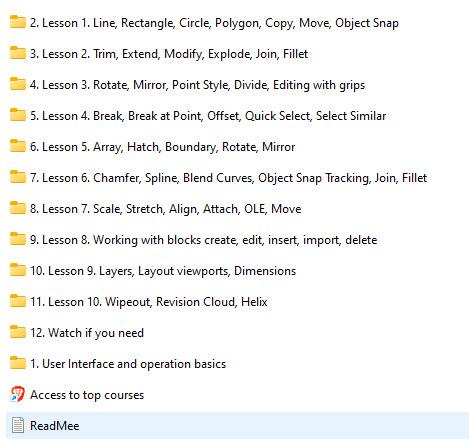Select the ReadMee file name

tap(55, 426)
